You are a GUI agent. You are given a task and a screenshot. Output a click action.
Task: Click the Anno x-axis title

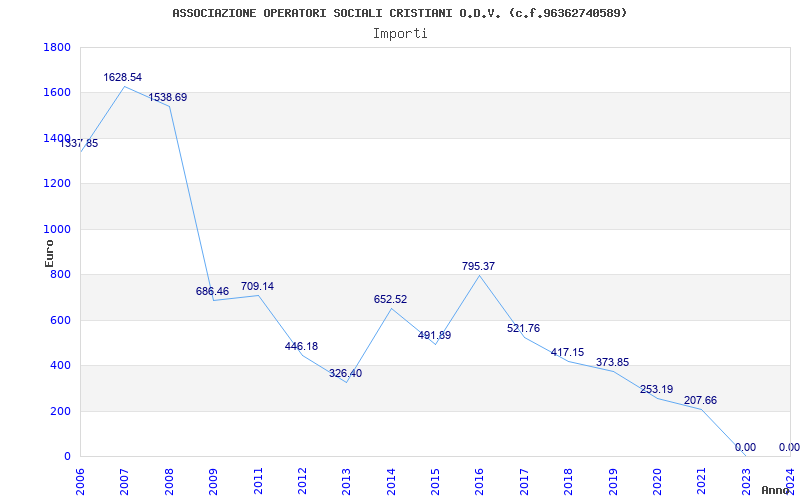(x=774, y=490)
